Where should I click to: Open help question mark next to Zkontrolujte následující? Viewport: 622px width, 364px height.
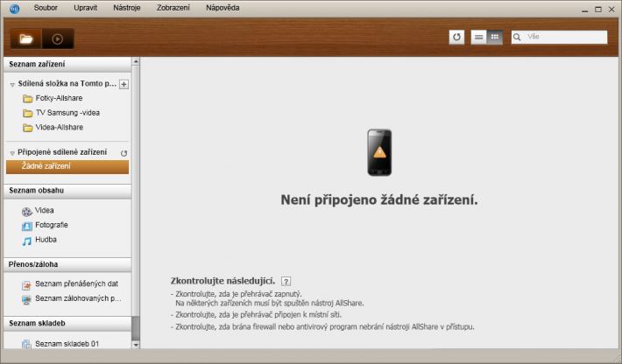click(286, 281)
